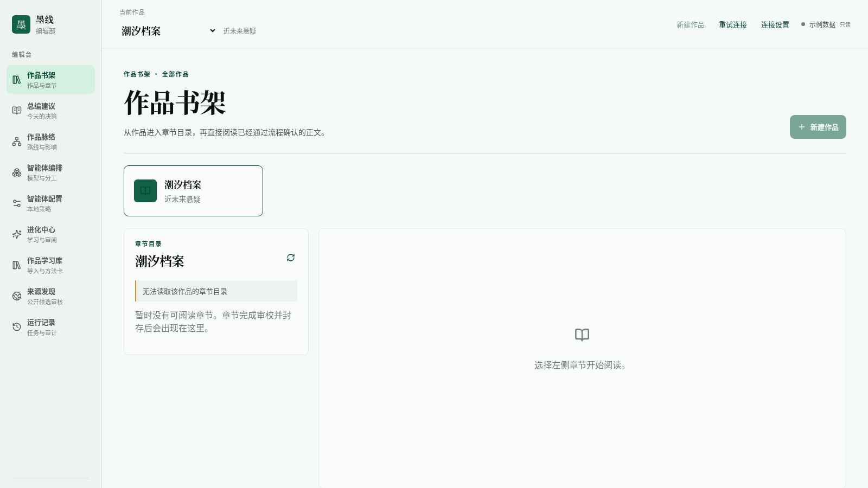Click the open-book icon in reader pane
868x488 pixels.
point(582,335)
